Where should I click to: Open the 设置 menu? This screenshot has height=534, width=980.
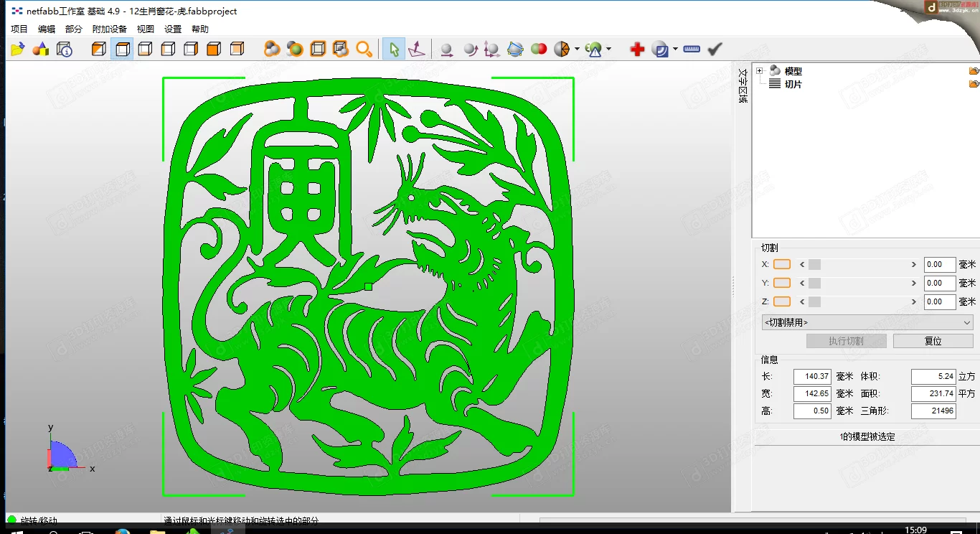(173, 29)
